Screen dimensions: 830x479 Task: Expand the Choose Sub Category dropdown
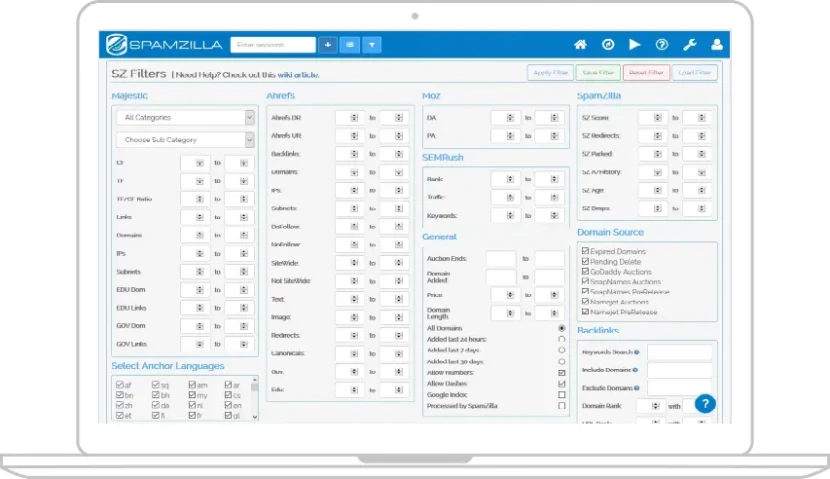pyautogui.click(x=185, y=140)
